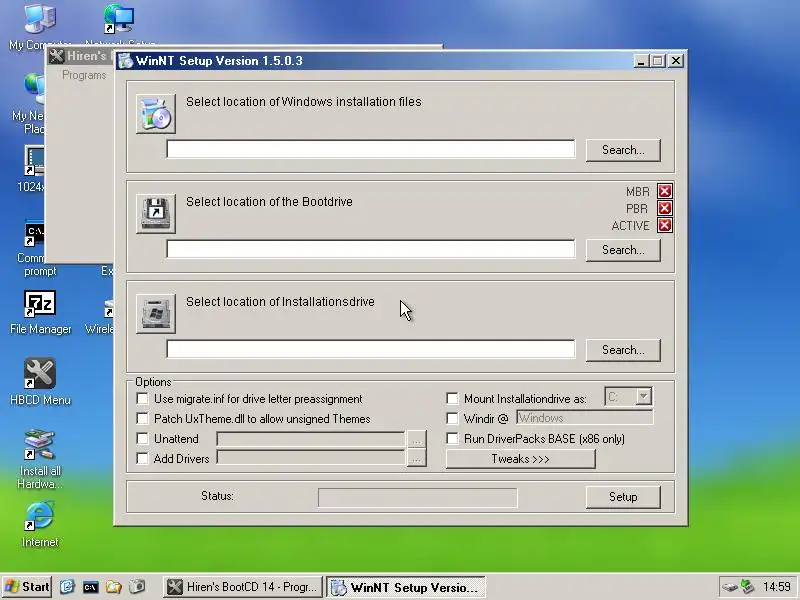Viewport: 800px width, 600px height.
Task: Open the mount drive letter C: dropdown
Action: [643, 396]
